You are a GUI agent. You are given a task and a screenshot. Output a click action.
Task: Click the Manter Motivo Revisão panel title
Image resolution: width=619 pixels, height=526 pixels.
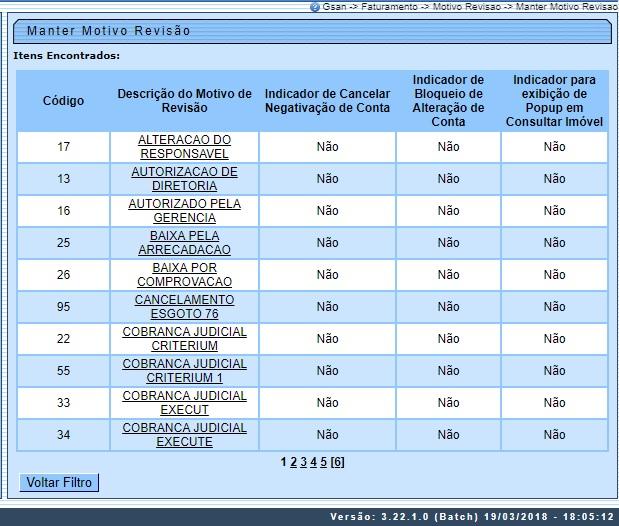coord(108,31)
